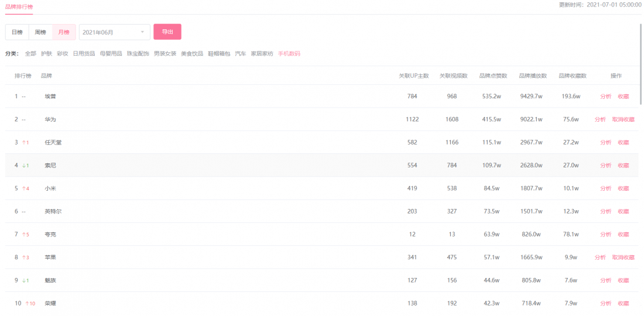Click the 78.1w favorites value for 夸克

[x=571, y=234]
